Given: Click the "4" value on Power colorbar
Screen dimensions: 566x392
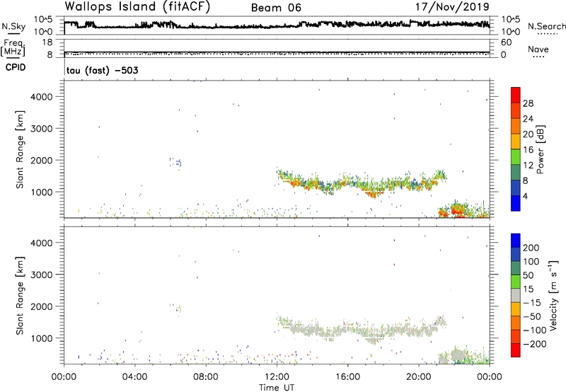Looking at the screenshot, I should [x=526, y=196].
